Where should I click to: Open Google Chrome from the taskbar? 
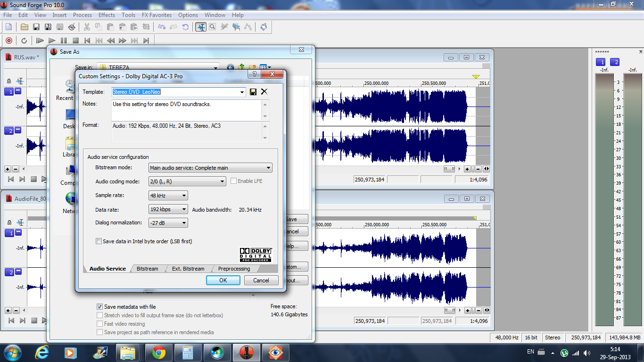(159, 353)
